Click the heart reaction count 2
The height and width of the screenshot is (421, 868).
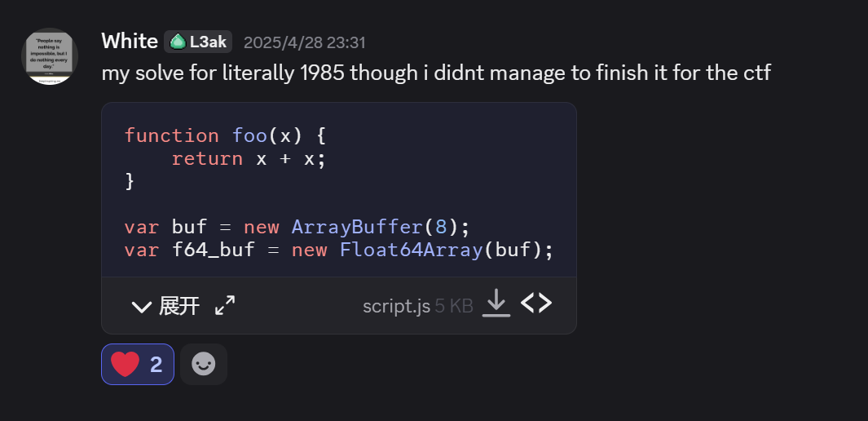click(x=156, y=365)
